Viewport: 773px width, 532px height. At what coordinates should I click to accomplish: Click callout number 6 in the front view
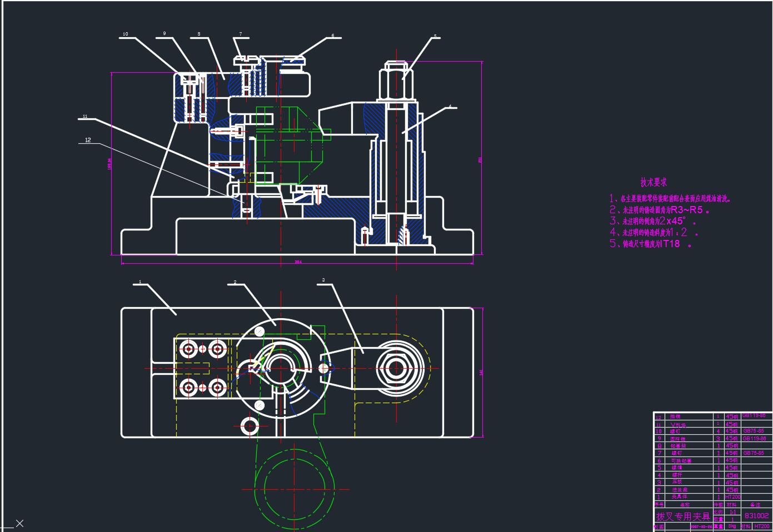click(x=333, y=36)
